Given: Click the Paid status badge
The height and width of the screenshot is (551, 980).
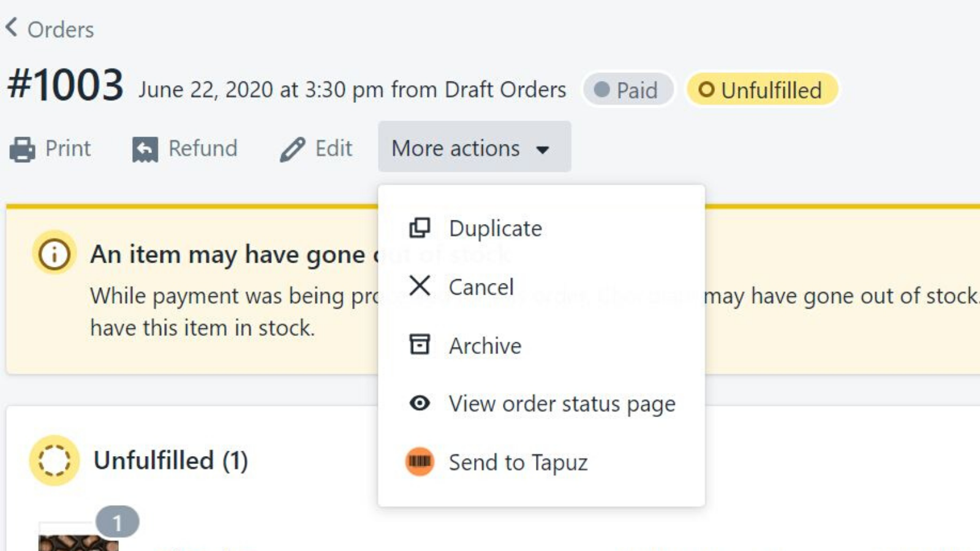Looking at the screenshot, I should pyautogui.click(x=628, y=89).
